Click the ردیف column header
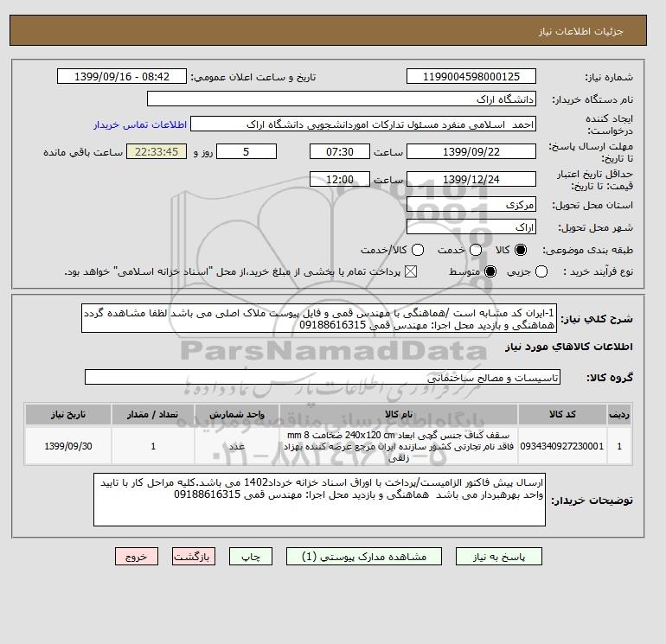666x644 pixels. click(x=619, y=414)
